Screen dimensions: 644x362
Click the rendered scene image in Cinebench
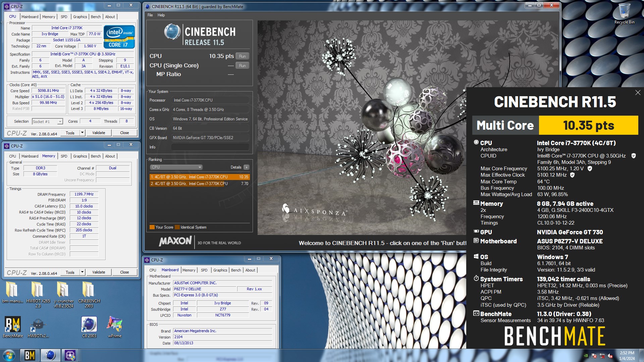click(x=362, y=127)
